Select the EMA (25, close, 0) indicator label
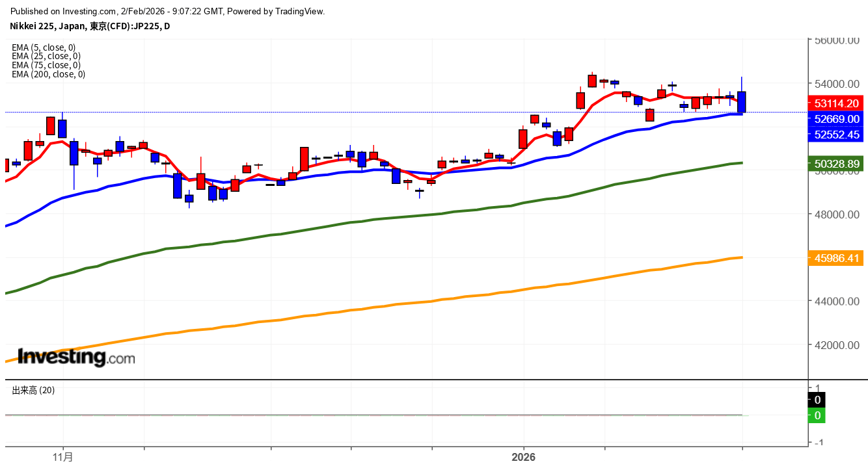The width and height of the screenshot is (868, 468). (x=46, y=56)
